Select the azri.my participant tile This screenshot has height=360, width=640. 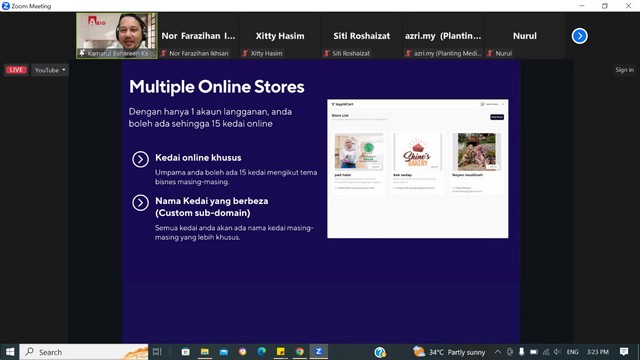(x=443, y=36)
